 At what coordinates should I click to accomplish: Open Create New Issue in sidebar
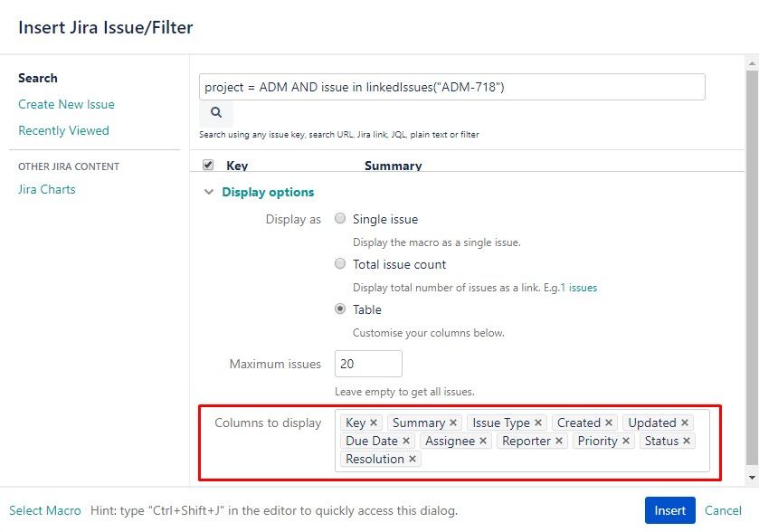pos(66,104)
